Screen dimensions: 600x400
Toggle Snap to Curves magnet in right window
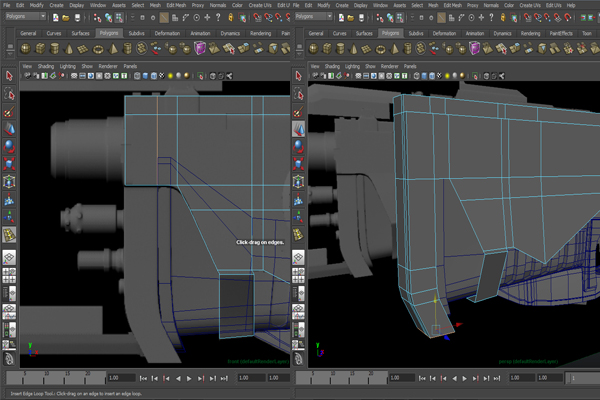(x=538, y=17)
